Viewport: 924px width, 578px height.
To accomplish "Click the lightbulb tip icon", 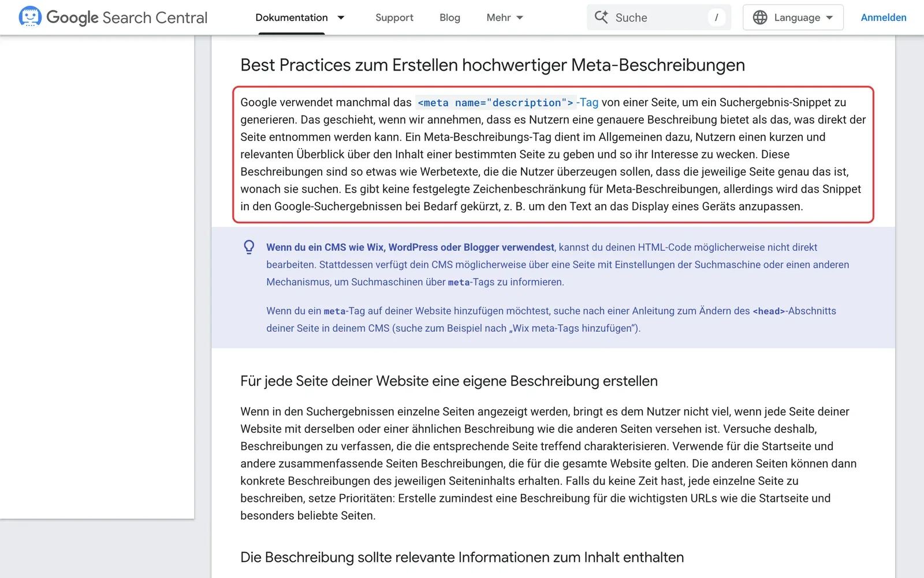I will (x=249, y=247).
